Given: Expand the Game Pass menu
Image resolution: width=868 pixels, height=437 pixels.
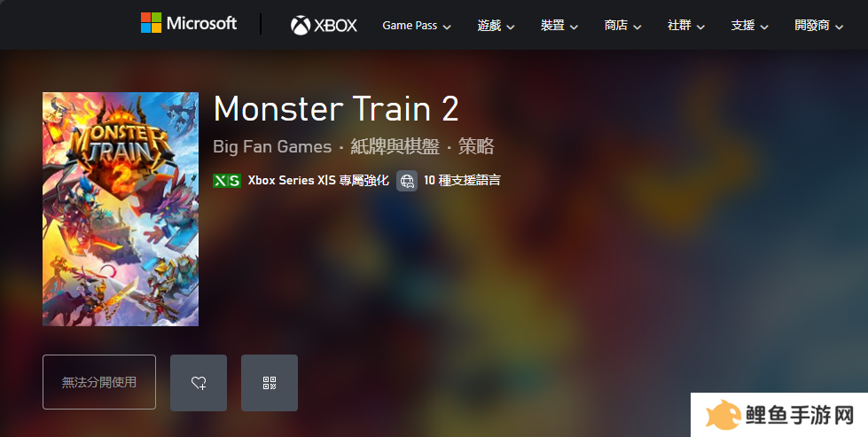Looking at the screenshot, I should [417, 26].
